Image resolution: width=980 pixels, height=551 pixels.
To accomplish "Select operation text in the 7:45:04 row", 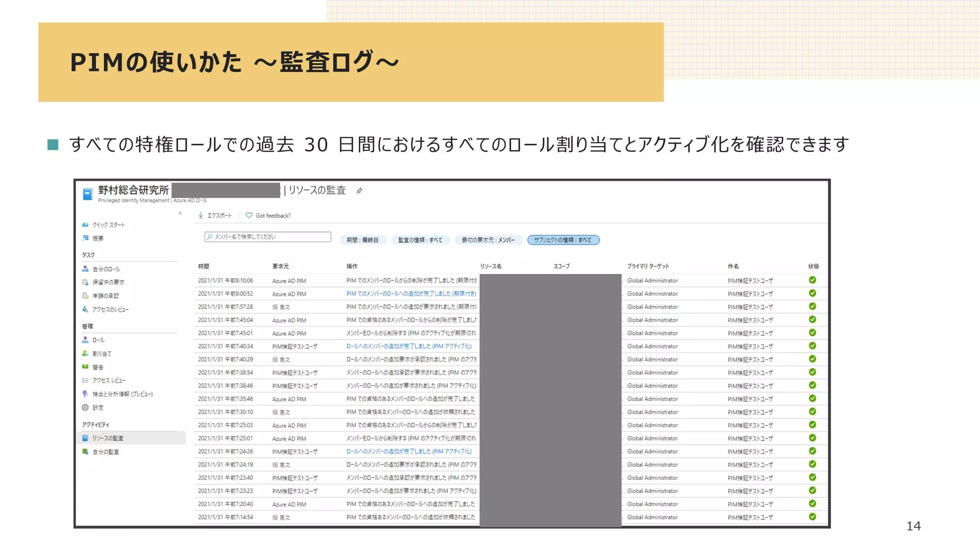I will click(x=411, y=320).
